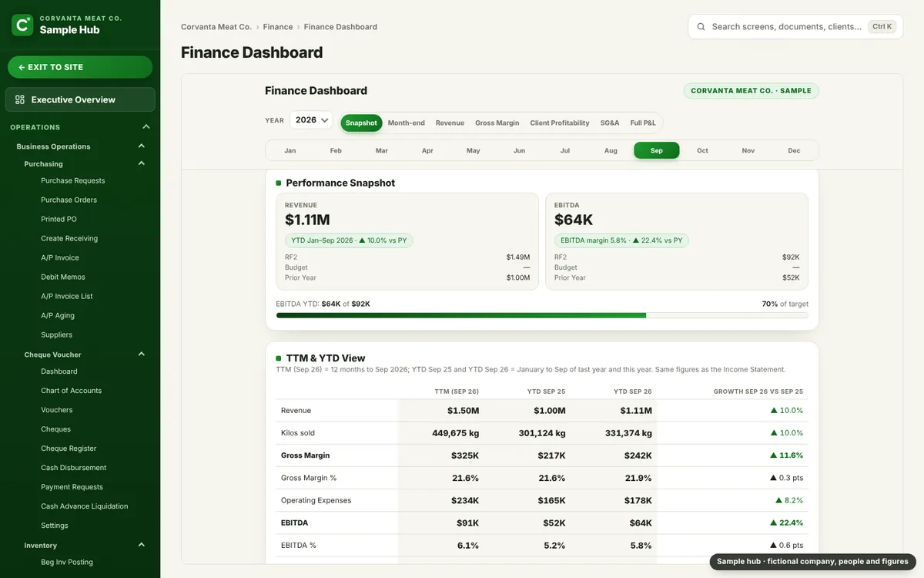Open Vouchers in sidebar
The width and height of the screenshot is (924, 578).
(57, 410)
